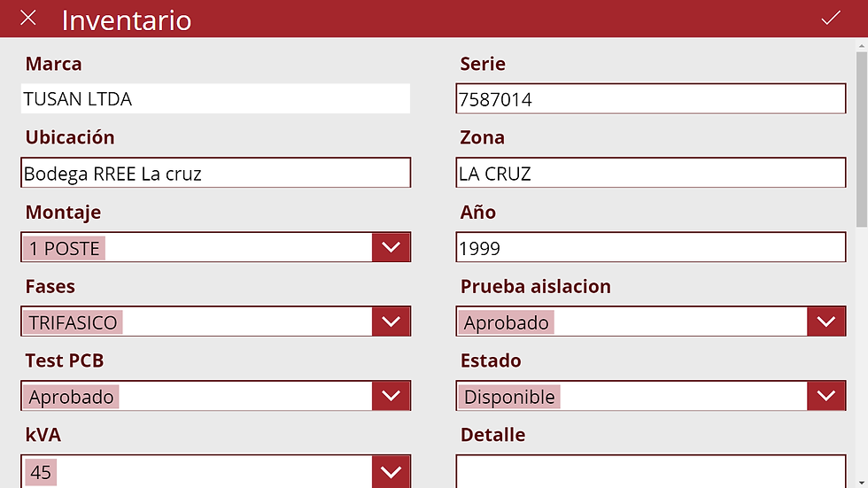Image resolution: width=868 pixels, height=488 pixels.
Task: Click the checkmark icon to save form
Action: tap(830, 18)
